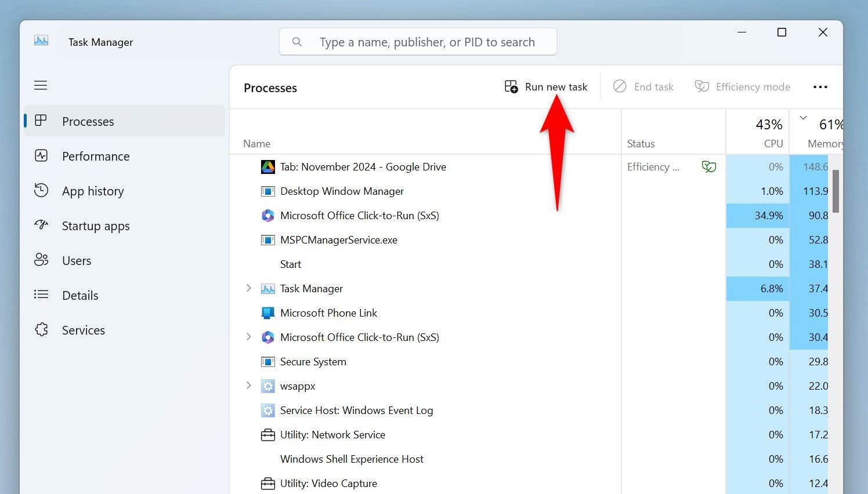The image size is (868, 494).
Task: Expand the wsappx process group
Action: tap(249, 386)
